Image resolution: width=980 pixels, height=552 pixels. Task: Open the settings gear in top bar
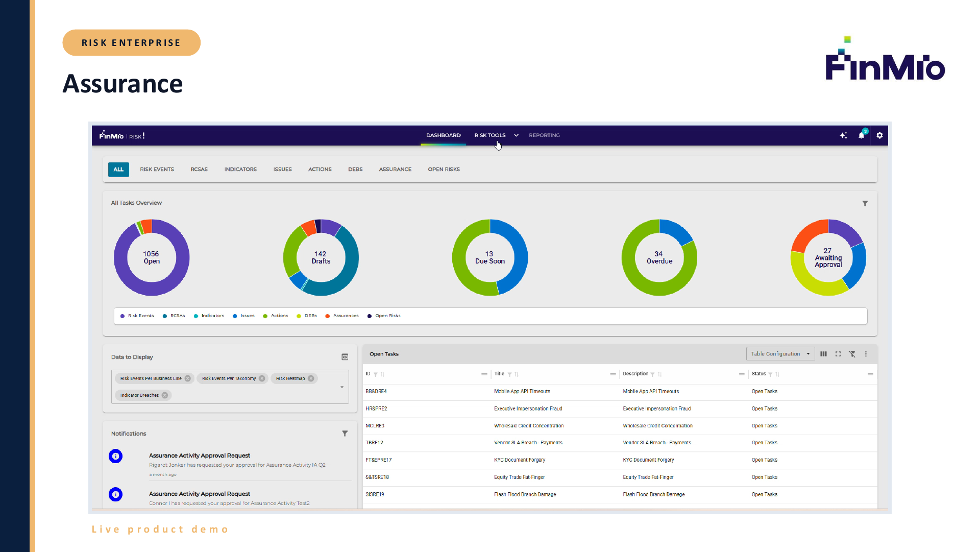point(879,135)
